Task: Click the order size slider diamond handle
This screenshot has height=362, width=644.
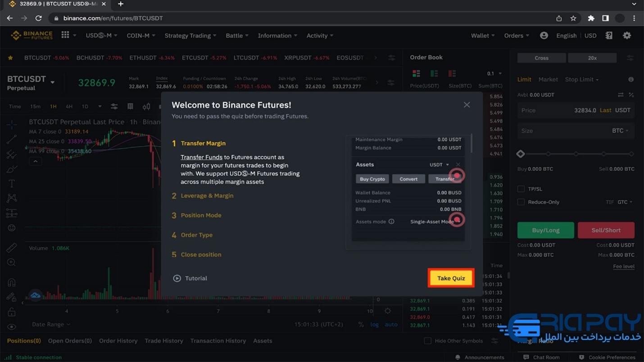Action: (x=521, y=154)
